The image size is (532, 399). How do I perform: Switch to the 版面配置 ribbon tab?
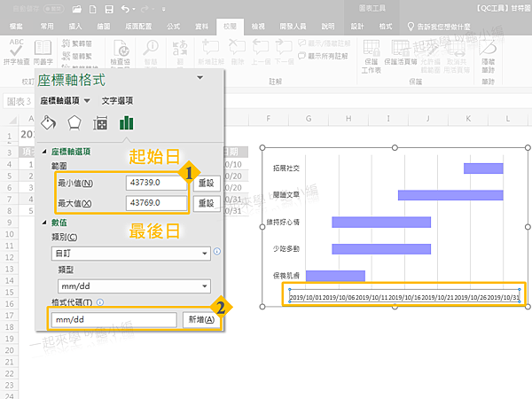[x=138, y=26]
